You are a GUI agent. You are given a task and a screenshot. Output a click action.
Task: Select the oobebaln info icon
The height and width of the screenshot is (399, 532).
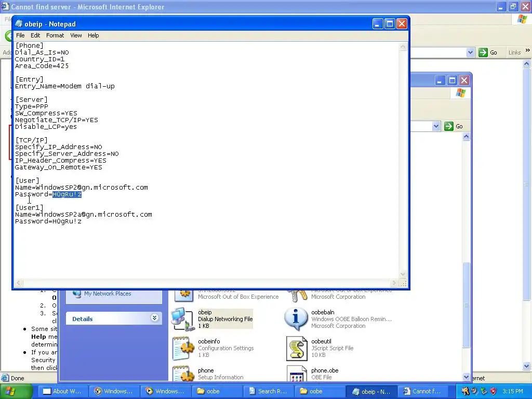pyautogui.click(x=296, y=319)
